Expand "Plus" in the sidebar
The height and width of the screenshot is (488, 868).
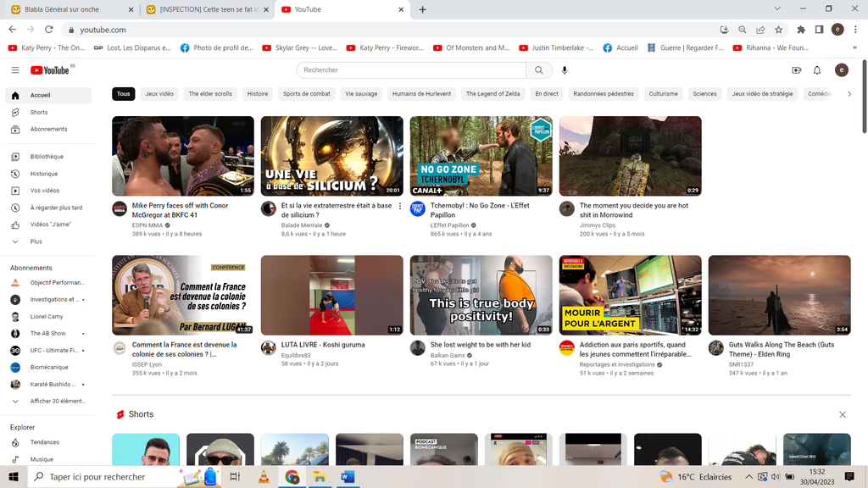(x=36, y=241)
